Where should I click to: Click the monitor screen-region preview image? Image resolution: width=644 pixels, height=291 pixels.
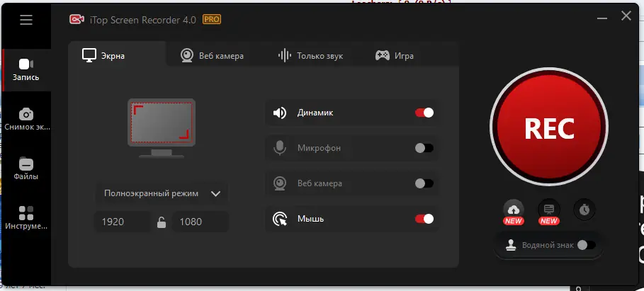tap(162, 128)
